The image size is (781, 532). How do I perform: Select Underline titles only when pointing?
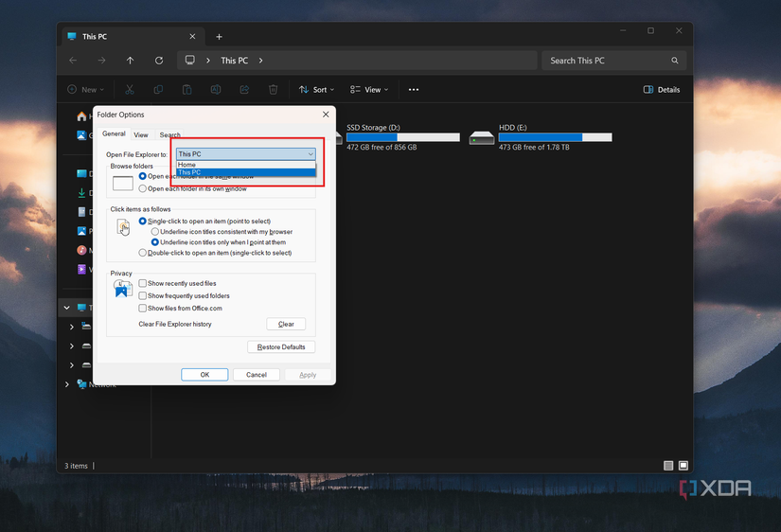pyautogui.click(x=155, y=242)
